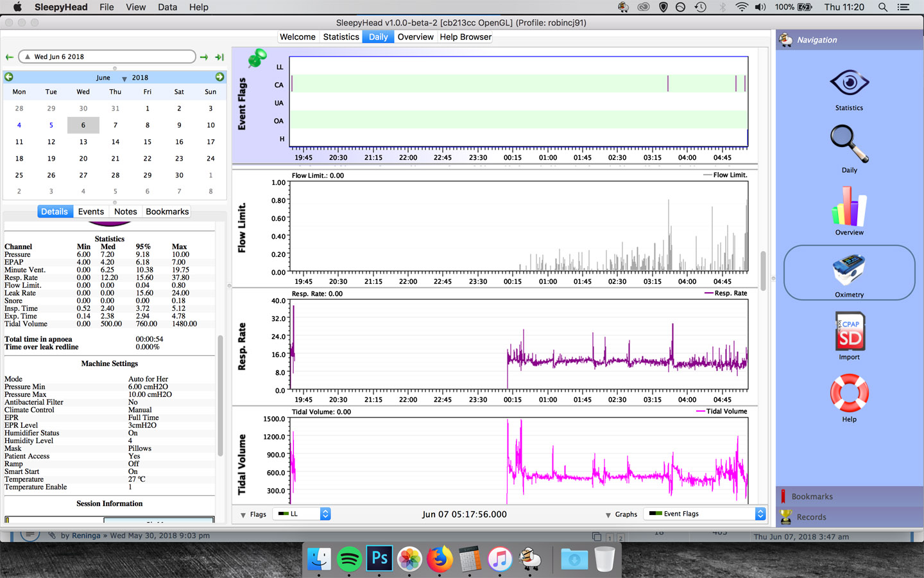This screenshot has height=578, width=924.
Task: Click SleepyHead sheep icon in menu bar
Action: 623,7
